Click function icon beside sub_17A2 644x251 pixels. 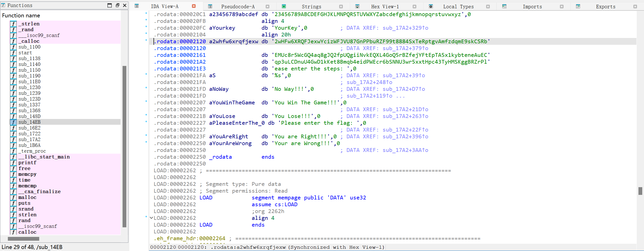point(13,140)
